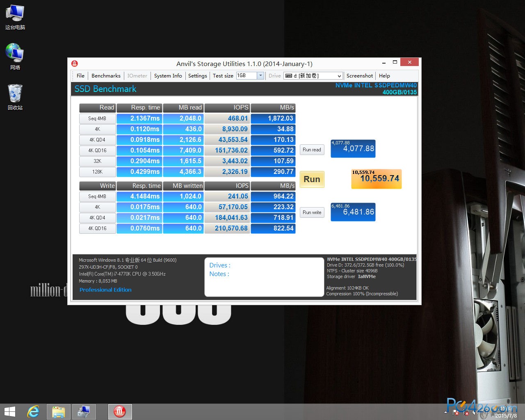Image resolution: width=525 pixels, height=420 pixels.
Task: Click the MB written column header
Action: [183, 186]
